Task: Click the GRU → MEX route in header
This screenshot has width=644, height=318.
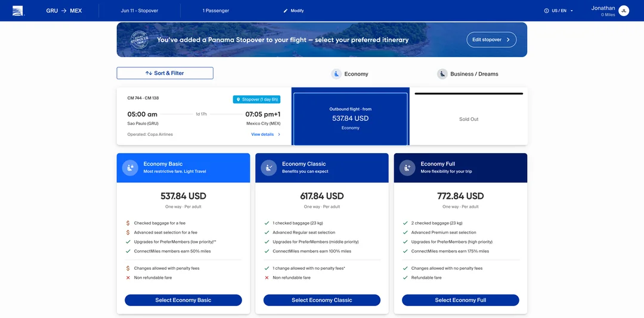Action: pos(64,11)
